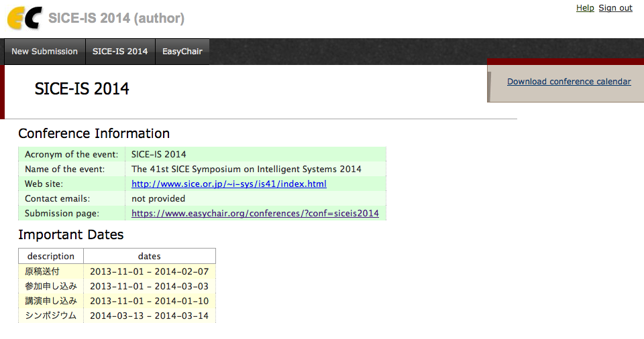Download the conference calendar
The image size is (644, 339).
[x=569, y=82]
